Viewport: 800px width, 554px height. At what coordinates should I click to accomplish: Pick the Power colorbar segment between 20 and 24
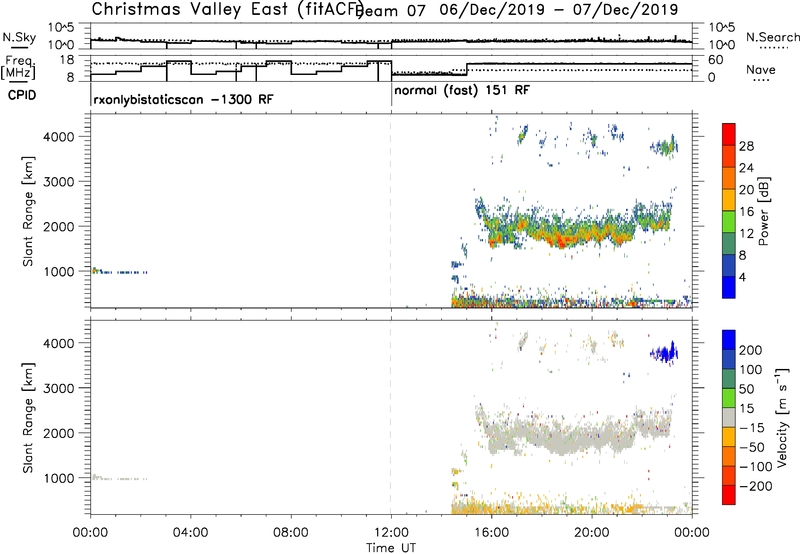pyautogui.click(x=729, y=178)
